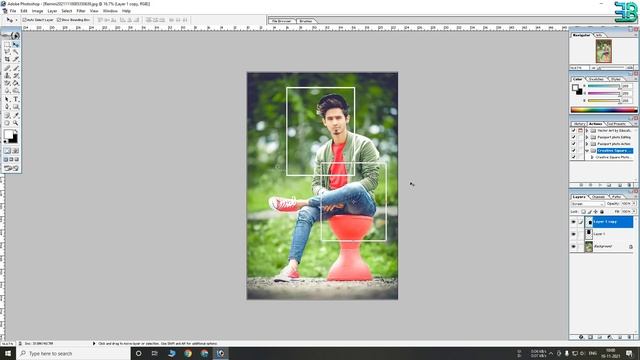The height and width of the screenshot is (360, 640).
Task: Open the Layer menu
Action: [52, 11]
